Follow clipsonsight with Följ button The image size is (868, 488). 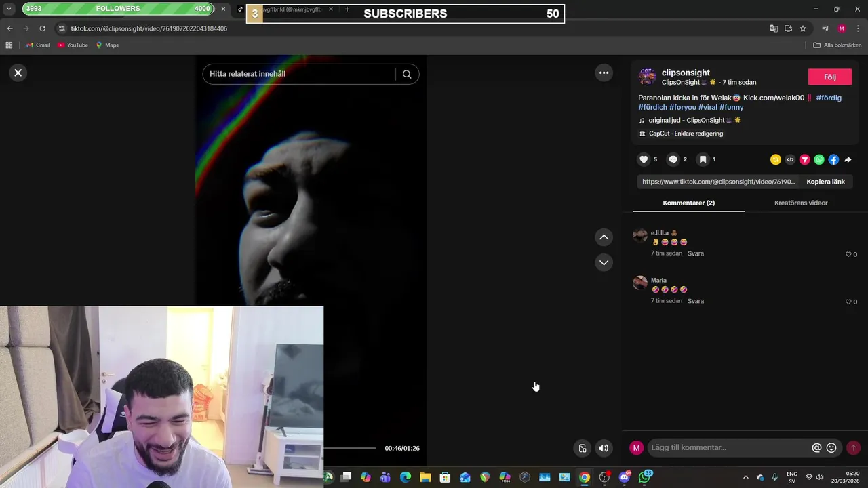click(x=830, y=77)
